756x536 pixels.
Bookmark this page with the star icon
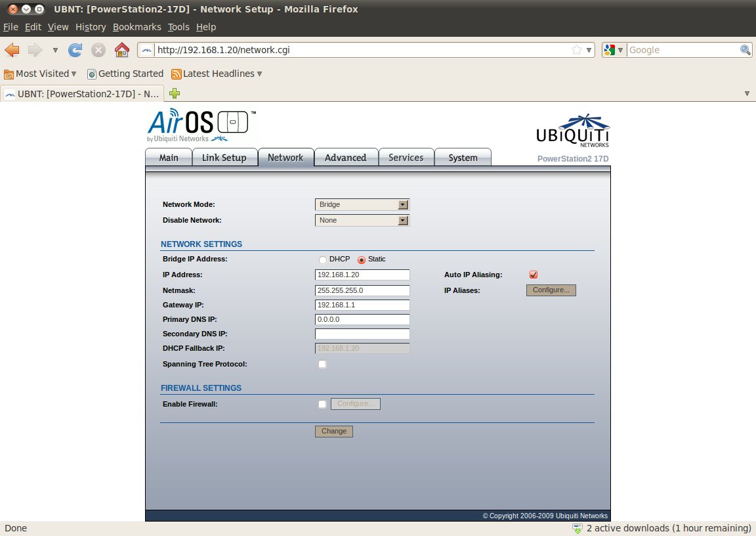click(x=577, y=50)
